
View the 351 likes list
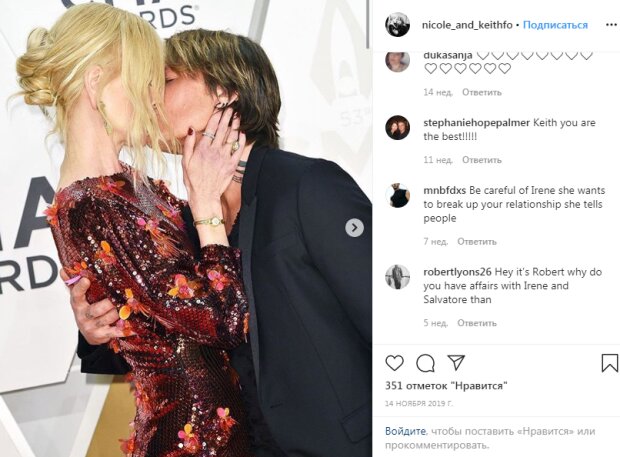[446, 385]
